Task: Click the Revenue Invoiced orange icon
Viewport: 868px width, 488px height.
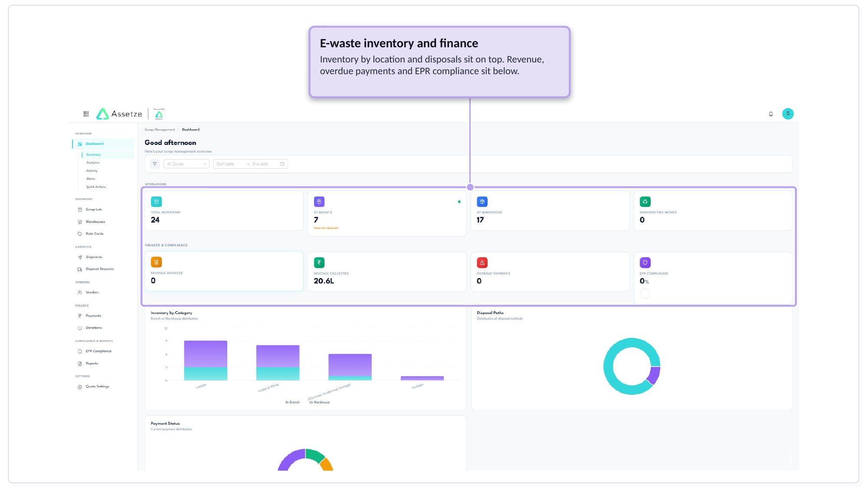Action: tap(156, 262)
